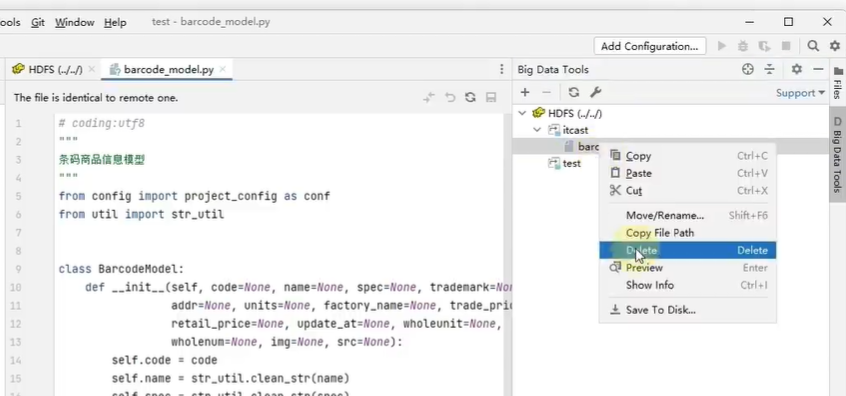
Task: Click the Run triangle icon in toolbar
Action: pyautogui.click(x=721, y=46)
